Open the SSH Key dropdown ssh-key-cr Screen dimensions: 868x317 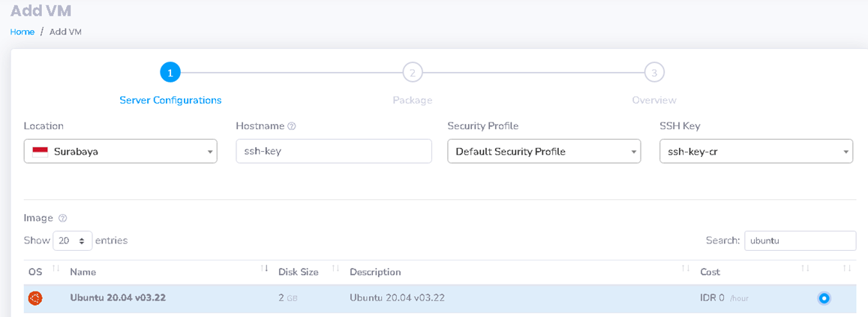pyautogui.click(x=755, y=151)
